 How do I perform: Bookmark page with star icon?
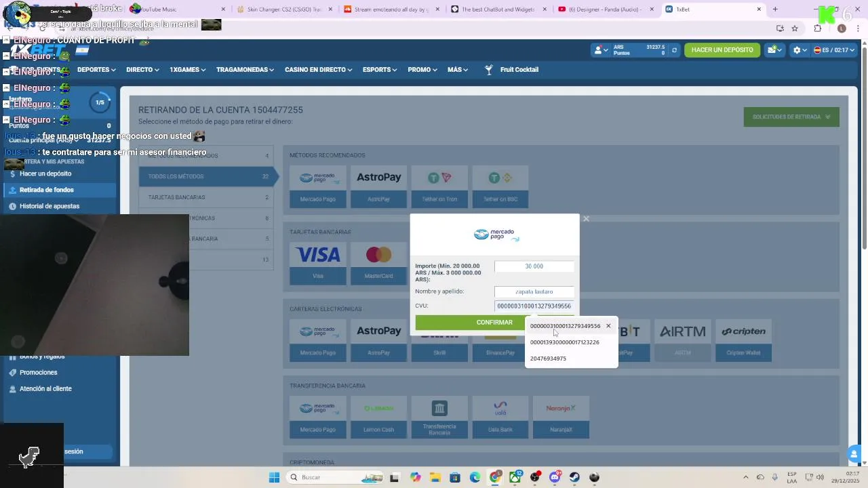(795, 28)
